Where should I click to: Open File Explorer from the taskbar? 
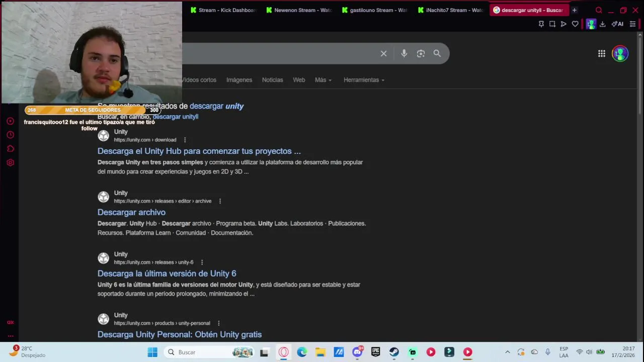coord(320,352)
